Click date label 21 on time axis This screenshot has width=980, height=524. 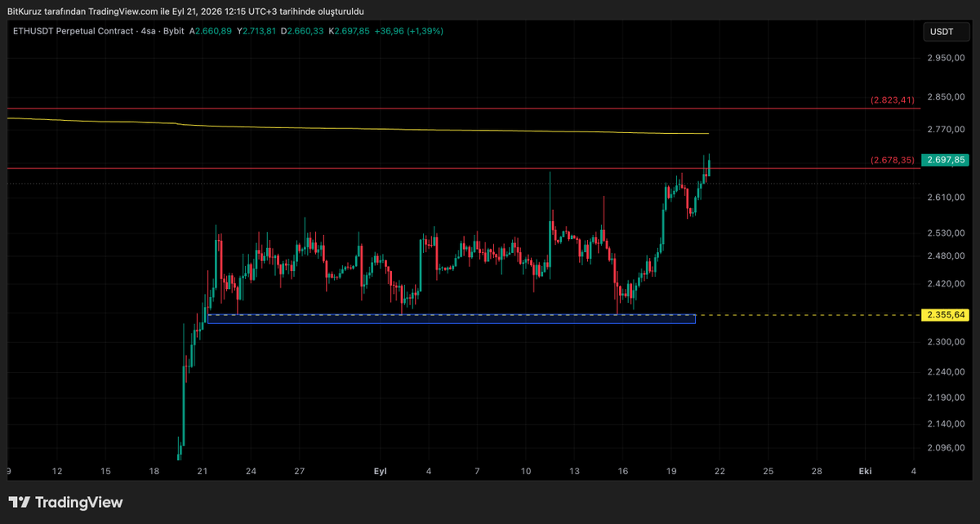(203, 472)
